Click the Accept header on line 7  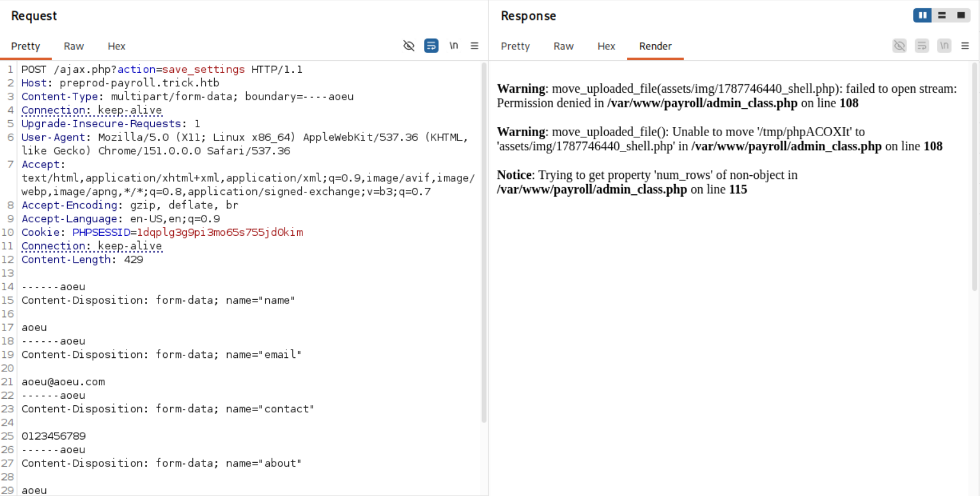[x=248, y=178]
